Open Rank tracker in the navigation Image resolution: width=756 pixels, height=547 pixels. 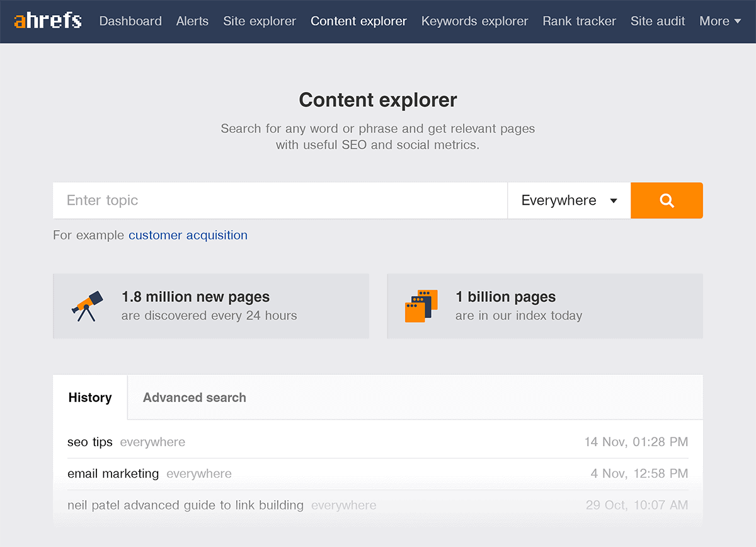click(579, 21)
